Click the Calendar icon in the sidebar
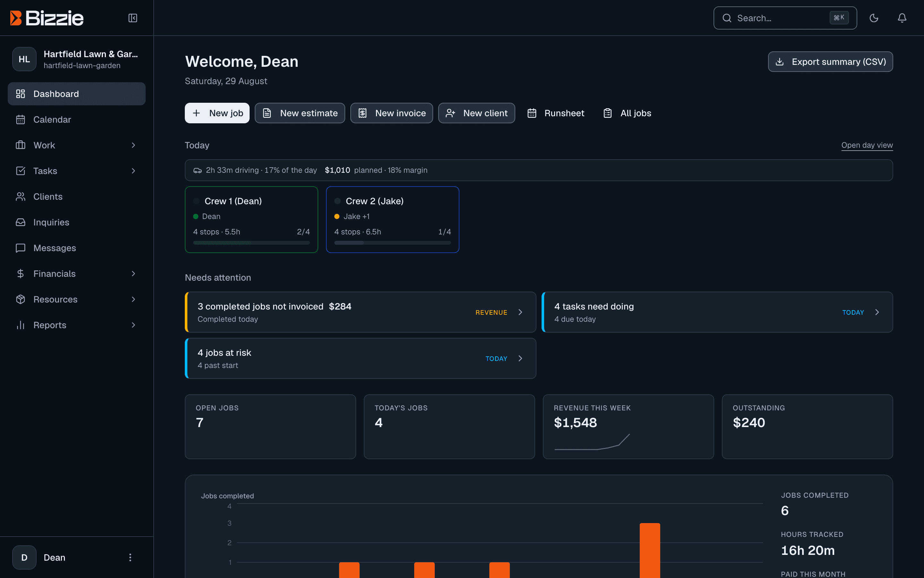The image size is (924, 578). point(21,120)
